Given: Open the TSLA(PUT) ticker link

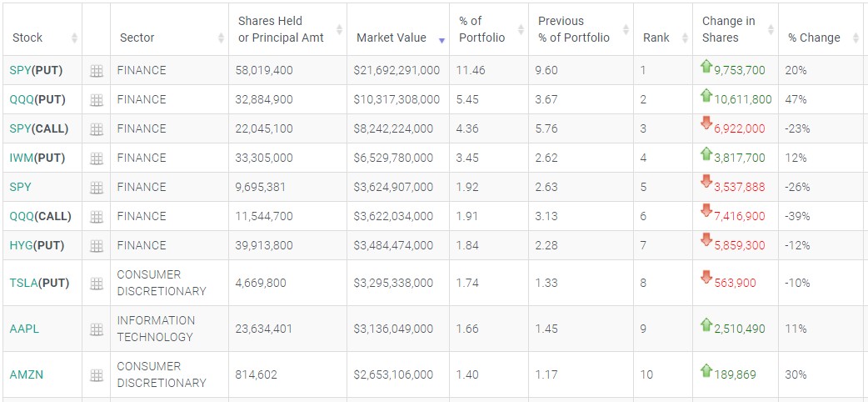Looking at the screenshot, I should pos(39,283).
